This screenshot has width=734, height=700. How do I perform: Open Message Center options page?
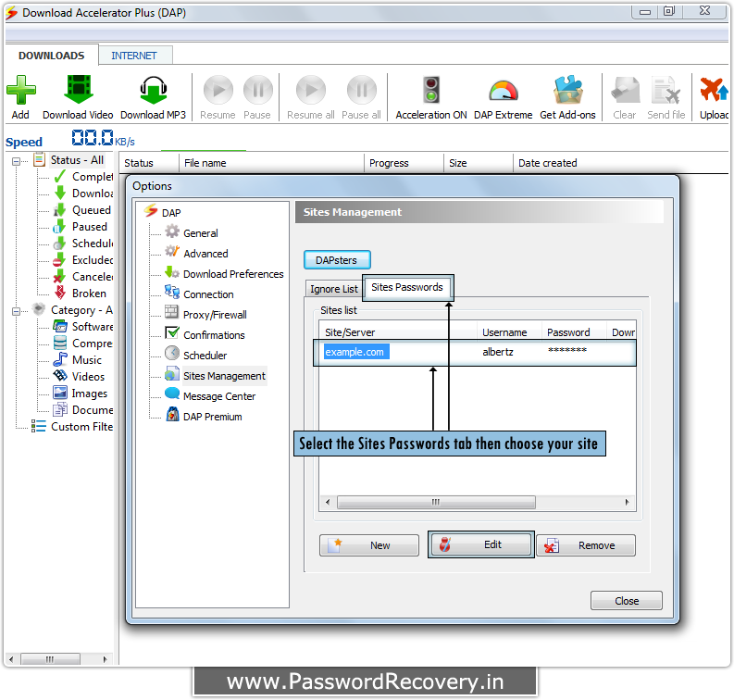[x=211, y=396]
